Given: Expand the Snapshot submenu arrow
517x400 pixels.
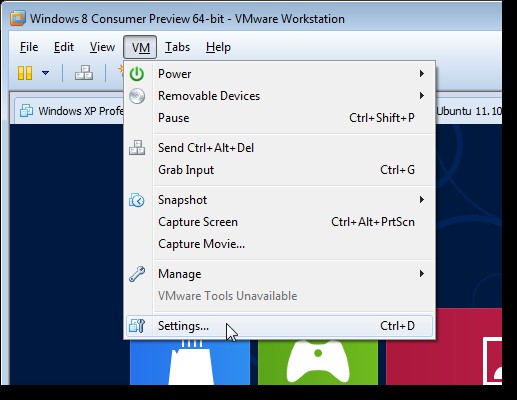Looking at the screenshot, I should click(422, 200).
